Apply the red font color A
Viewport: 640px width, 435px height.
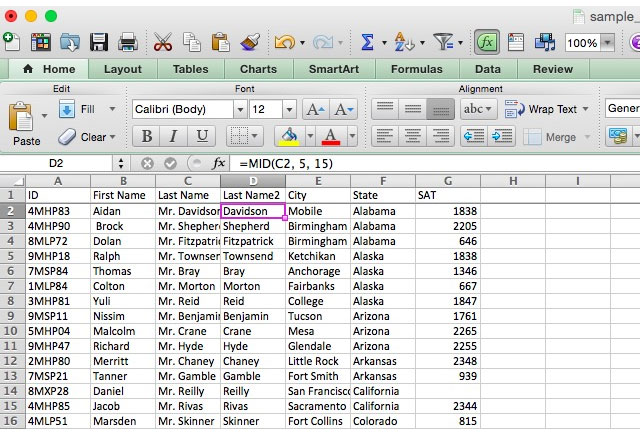tap(331, 136)
